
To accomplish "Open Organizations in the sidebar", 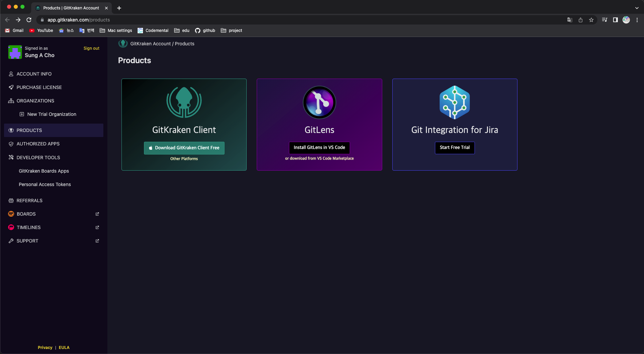I will pos(54,101).
